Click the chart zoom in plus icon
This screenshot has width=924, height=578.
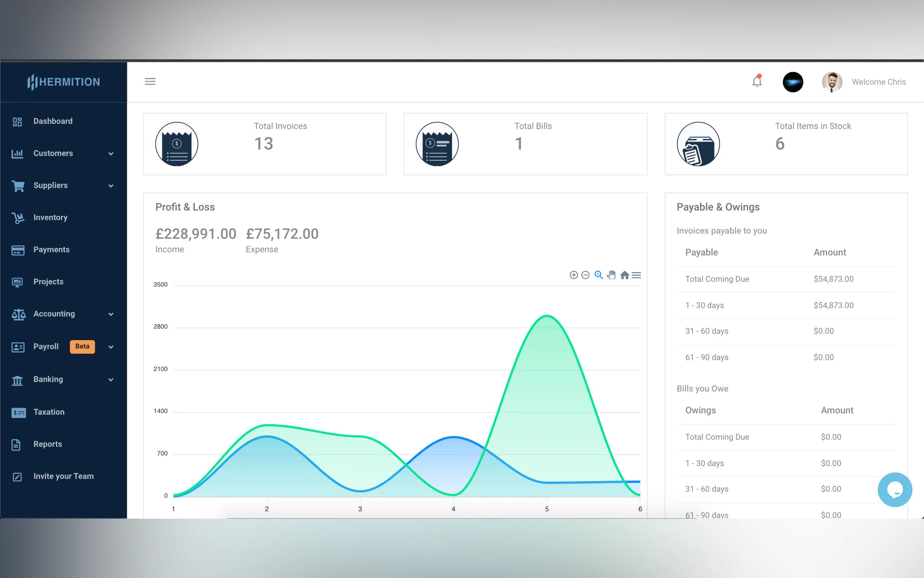(x=573, y=275)
